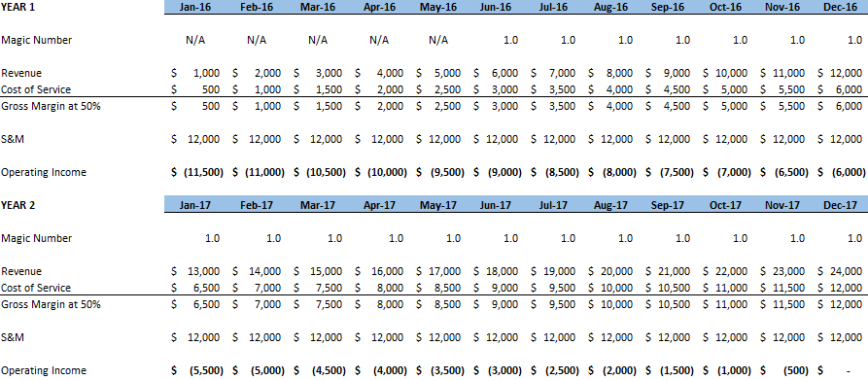Select the YEAR 2 section label
Image resolution: width=868 pixels, height=380 pixels.
click(x=18, y=205)
